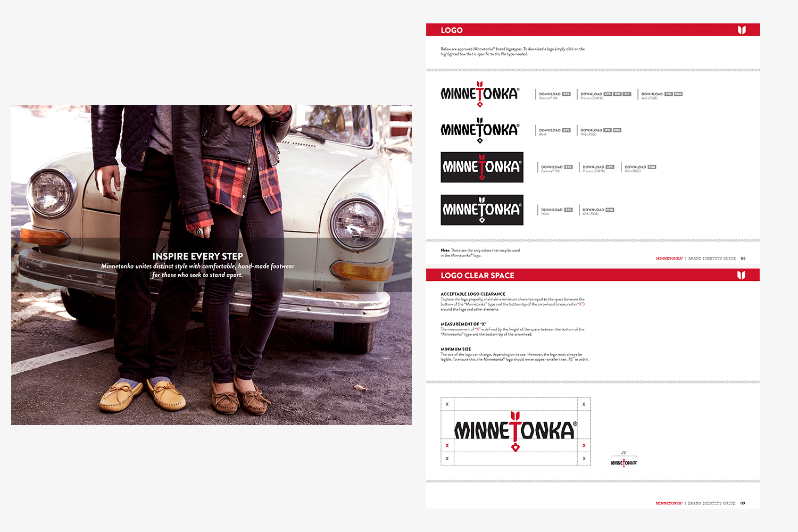The height and width of the screenshot is (532, 798).
Task: Download Web RGB PNG for all-white logo
Action: [x=610, y=210]
